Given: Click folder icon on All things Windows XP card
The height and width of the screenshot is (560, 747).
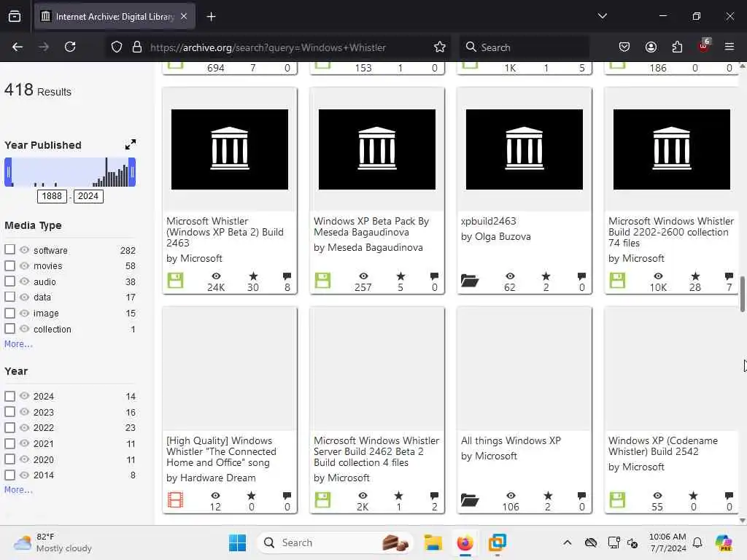Looking at the screenshot, I should pos(470,500).
